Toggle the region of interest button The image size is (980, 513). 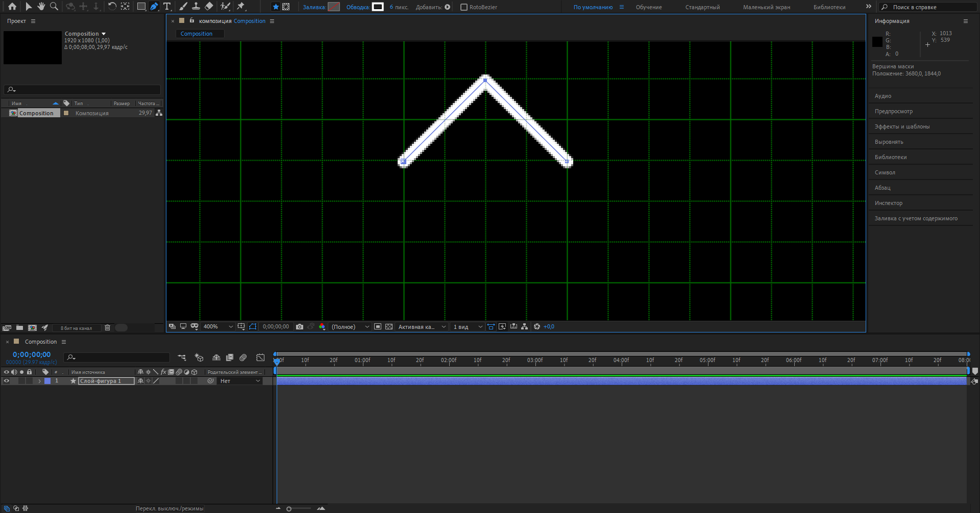coord(378,327)
